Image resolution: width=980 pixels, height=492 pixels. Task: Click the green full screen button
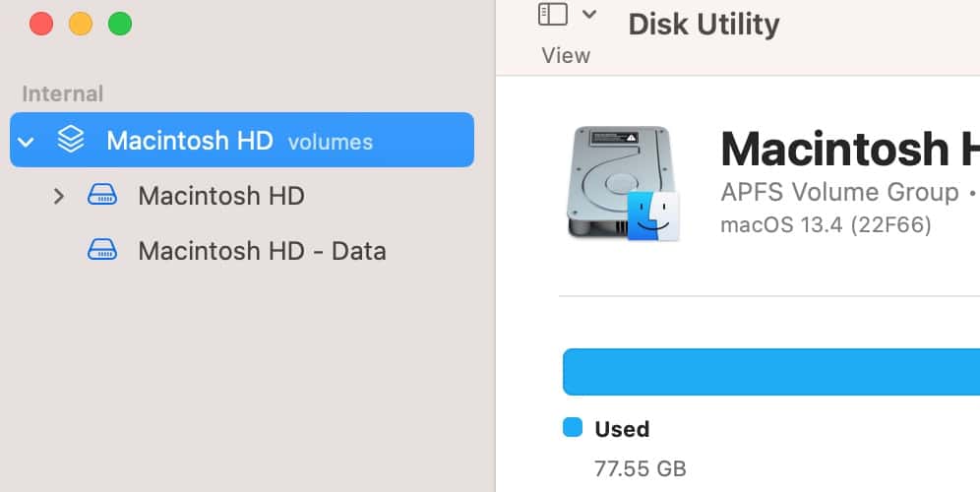tap(120, 24)
